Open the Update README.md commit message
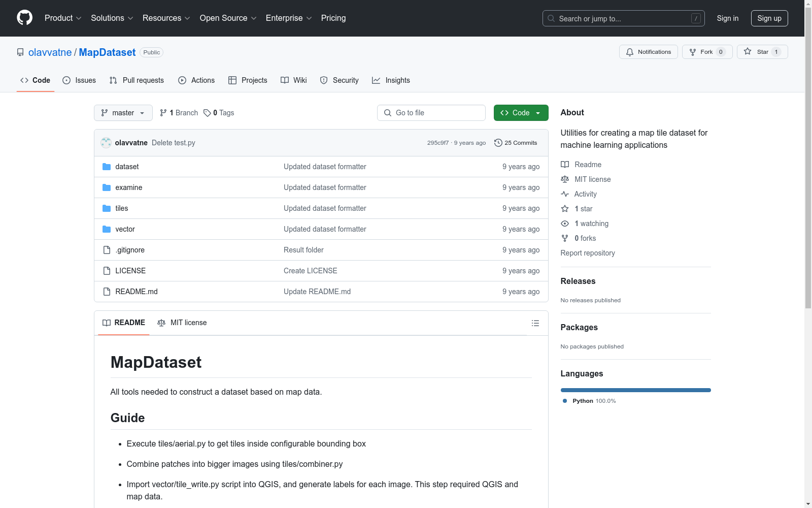Image resolution: width=812 pixels, height=508 pixels. point(317,292)
